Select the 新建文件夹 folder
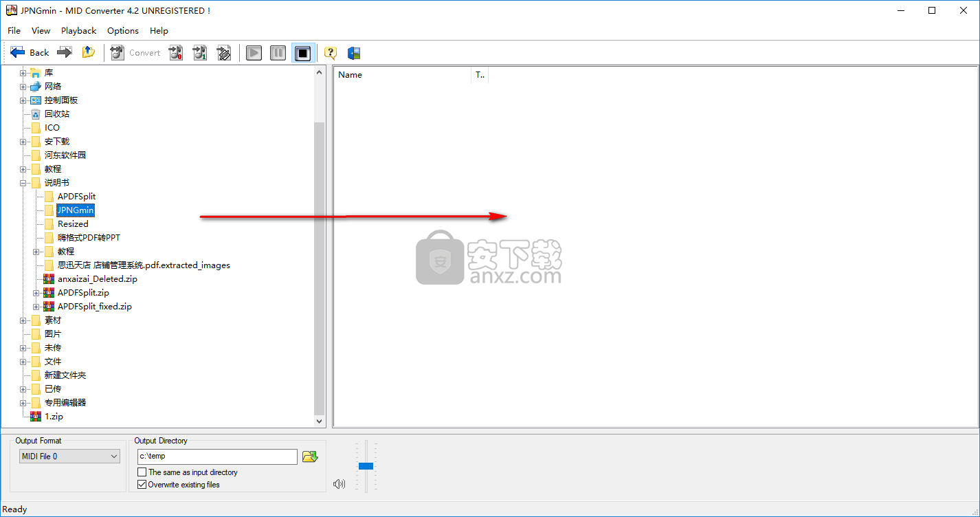Image resolution: width=980 pixels, height=517 pixels. pyautogui.click(x=65, y=375)
